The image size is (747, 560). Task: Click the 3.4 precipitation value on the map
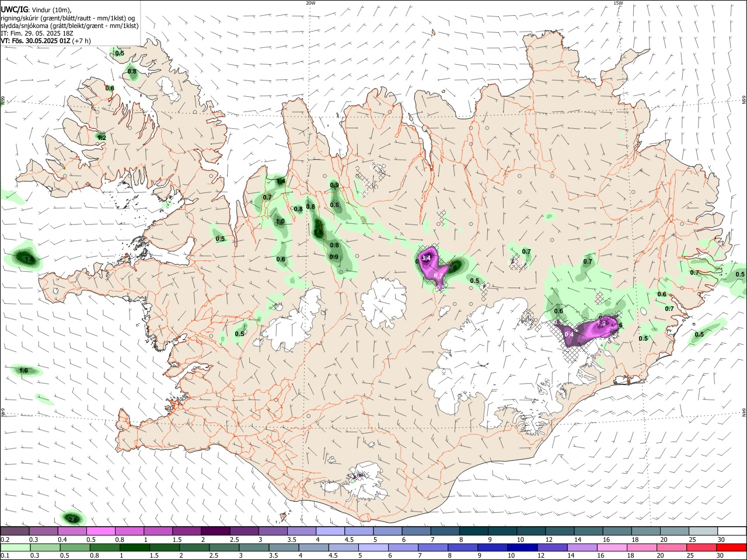click(426, 258)
